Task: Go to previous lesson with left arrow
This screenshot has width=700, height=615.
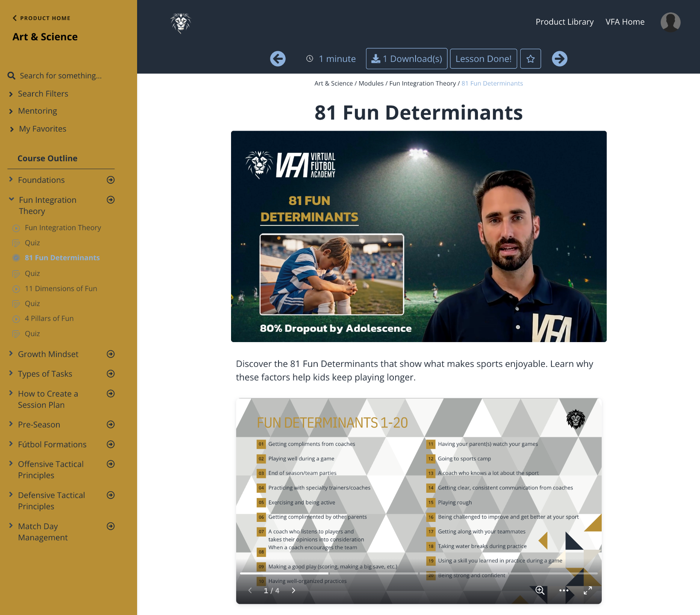Action: (x=278, y=59)
